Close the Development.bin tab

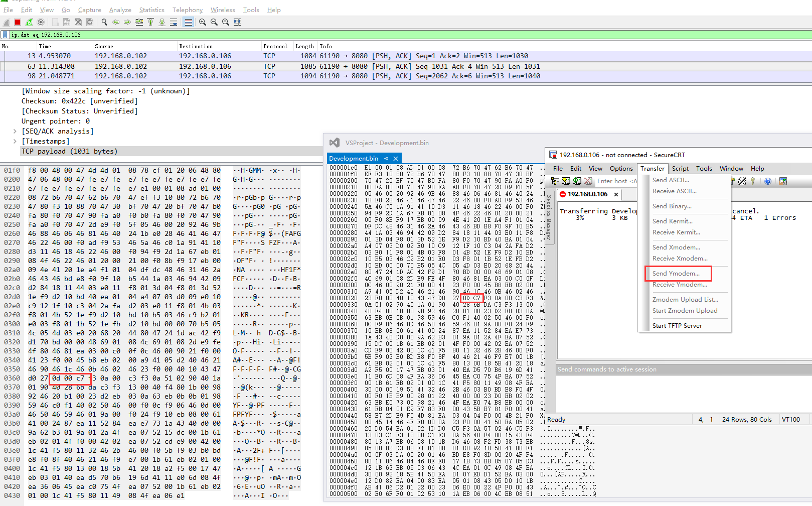click(x=396, y=159)
